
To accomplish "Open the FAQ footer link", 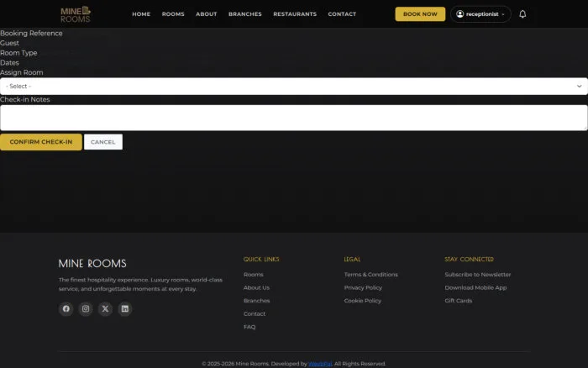I will pos(249,327).
